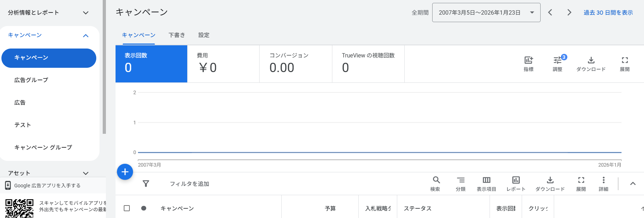Switch to the 下書き tab
The image size is (644, 218).
177,35
